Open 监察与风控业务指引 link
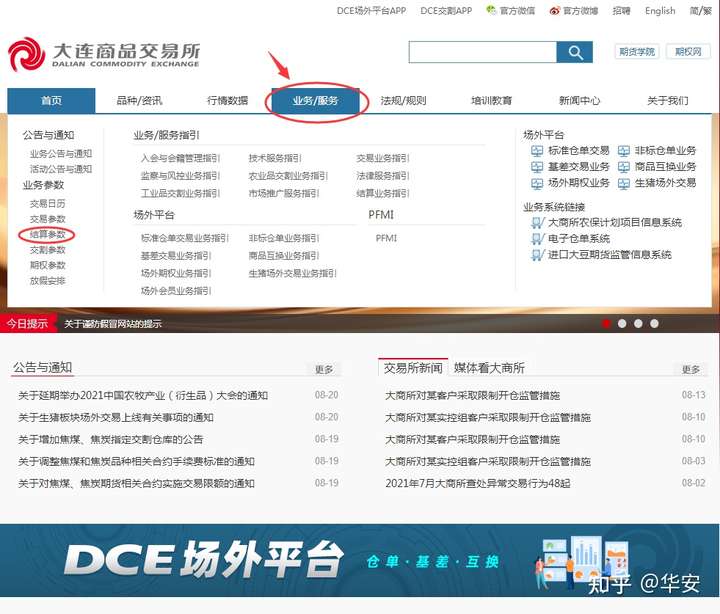This screenshot has width=720, height=614. pyautogui.click(x=180, y=176)
